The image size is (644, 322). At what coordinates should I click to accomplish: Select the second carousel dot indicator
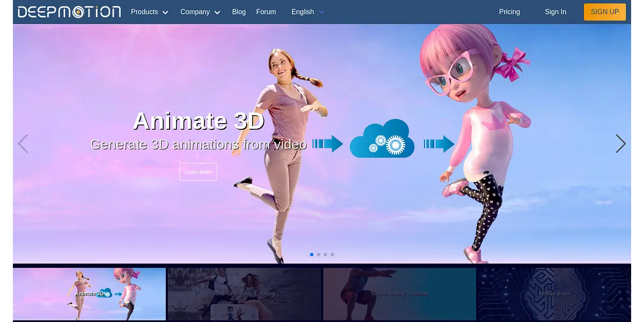pyautogui.click(x=319, y=254)
